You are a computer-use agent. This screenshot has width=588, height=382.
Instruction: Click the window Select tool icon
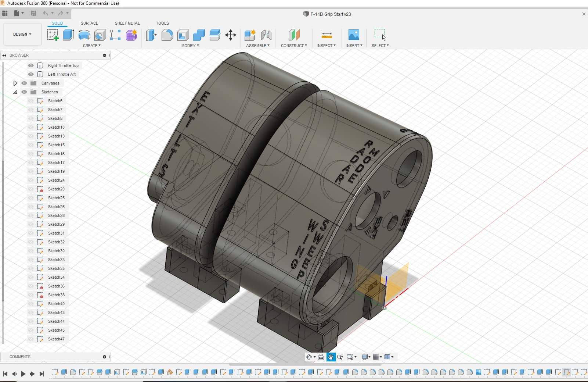pyautogui.click(x=380, y=35)
